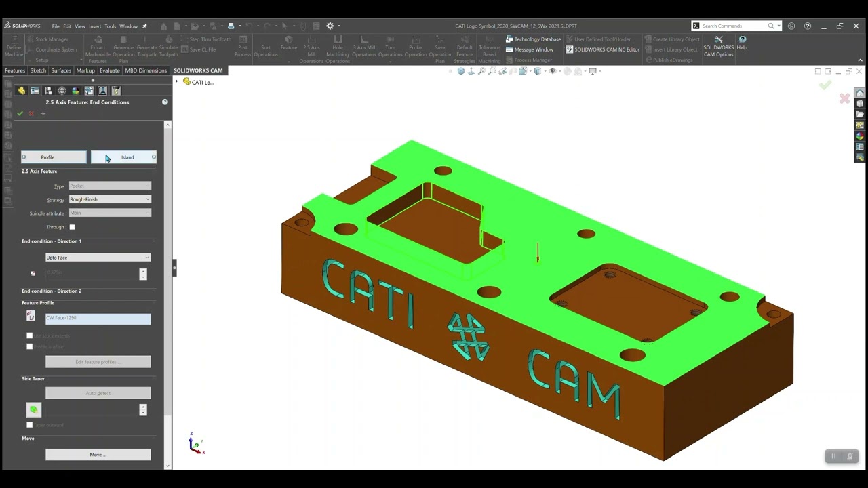Click the Island page button
Viewport: 868px width, 488px height.
pos(124,157)
